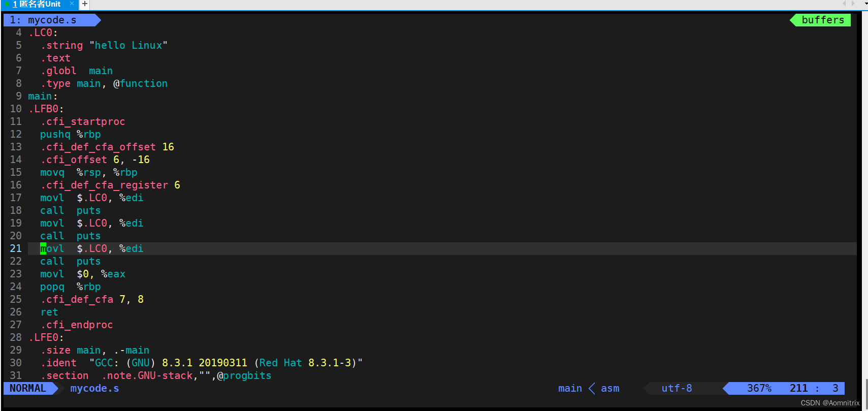Click the 'main' tag in the status line
The height and width of the screenshot is (411, 868).
570,388
